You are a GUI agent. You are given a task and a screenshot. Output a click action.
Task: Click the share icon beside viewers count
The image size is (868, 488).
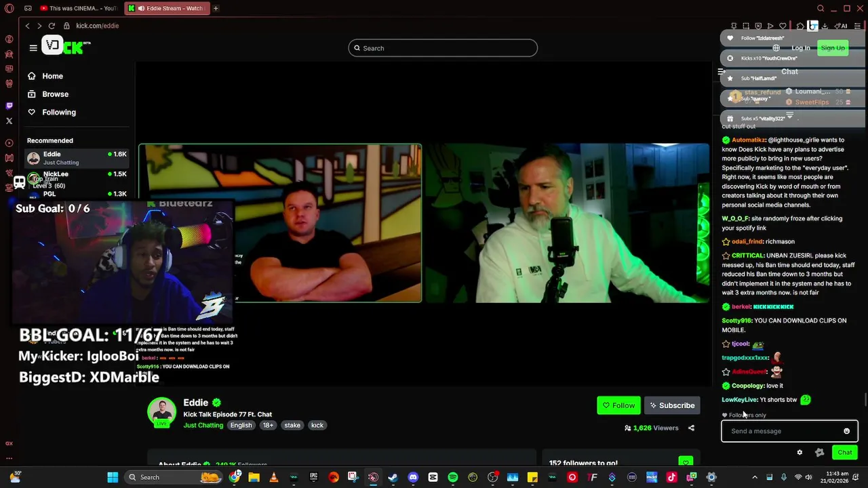(691, 428)
